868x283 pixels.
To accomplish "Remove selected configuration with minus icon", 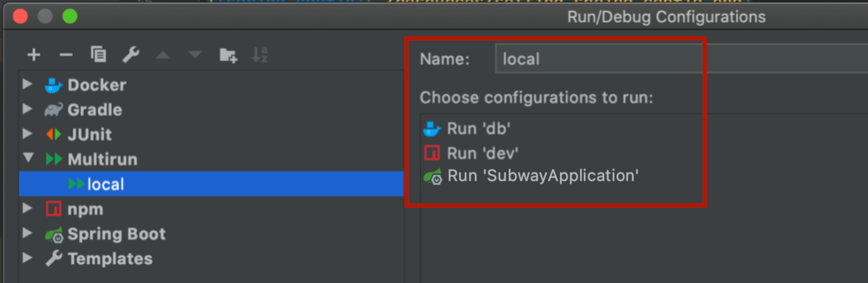I will 66,55.
